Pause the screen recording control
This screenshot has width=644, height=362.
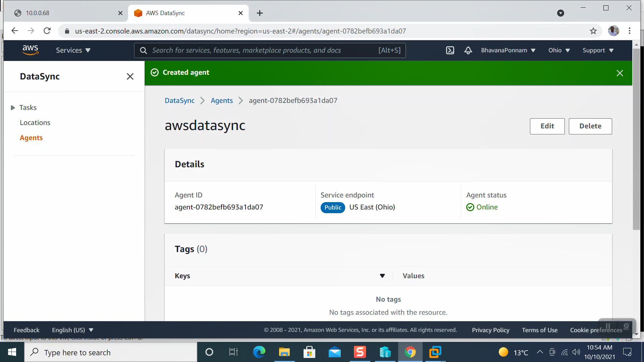tap(607, 326)
